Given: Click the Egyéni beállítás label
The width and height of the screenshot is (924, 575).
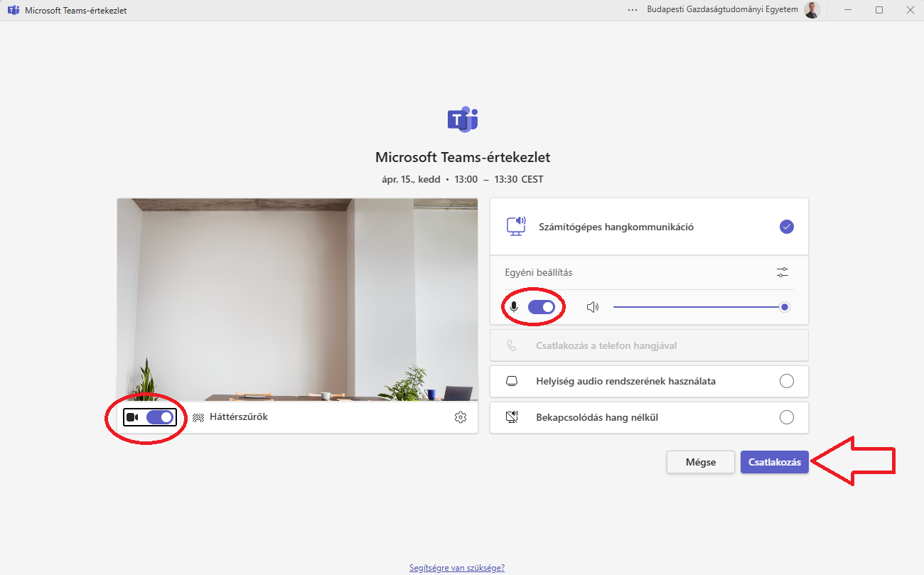Looking at the screenshot, I should pyautogui.click(x=539, y=272).
